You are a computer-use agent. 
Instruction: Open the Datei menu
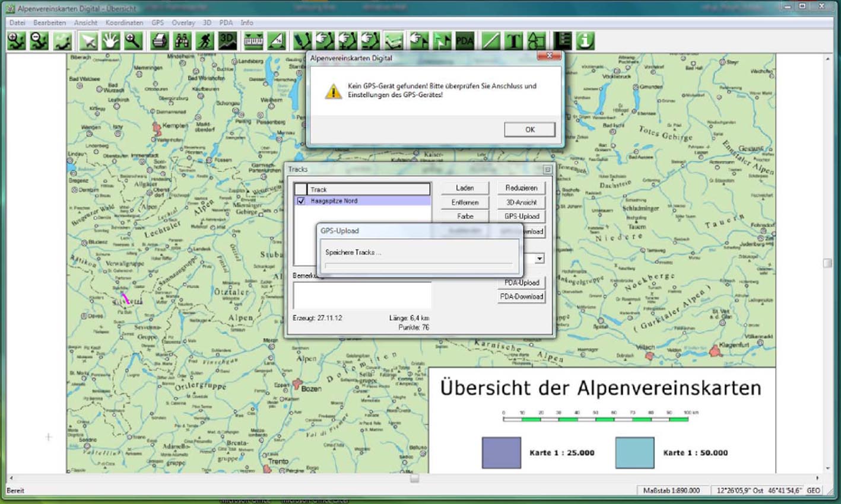[x=17, y=23]
